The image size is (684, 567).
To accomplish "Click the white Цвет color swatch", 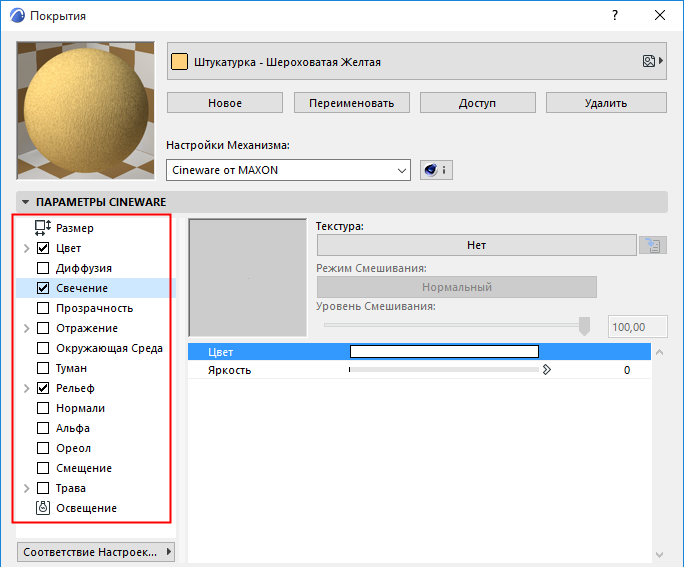I will [444, 351].
